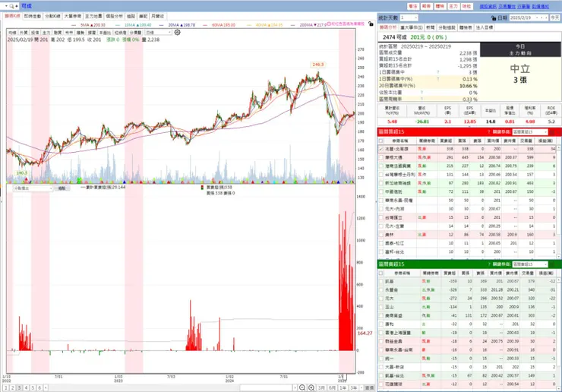Toggle the 分價量 indicator button
Image resolution: width=562 pixels, height=392 pixels.
(x=135, y=33)
